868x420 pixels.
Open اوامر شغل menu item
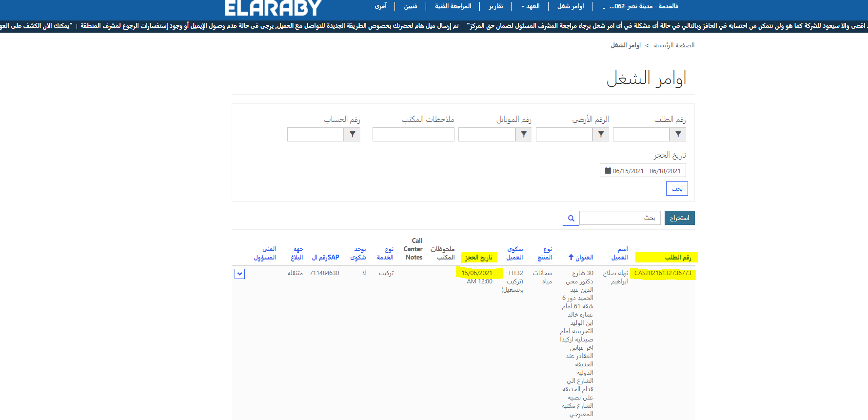(x=571, y=6)
